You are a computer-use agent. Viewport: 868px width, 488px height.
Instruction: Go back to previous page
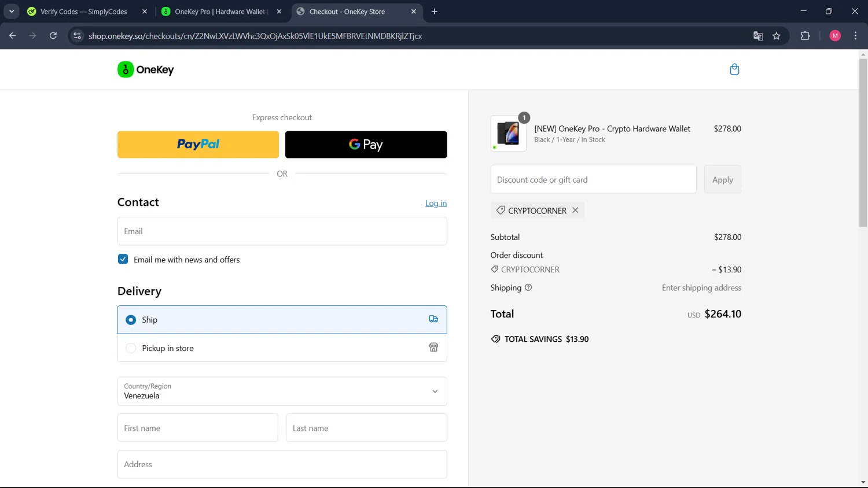click(x=13, y=36)
